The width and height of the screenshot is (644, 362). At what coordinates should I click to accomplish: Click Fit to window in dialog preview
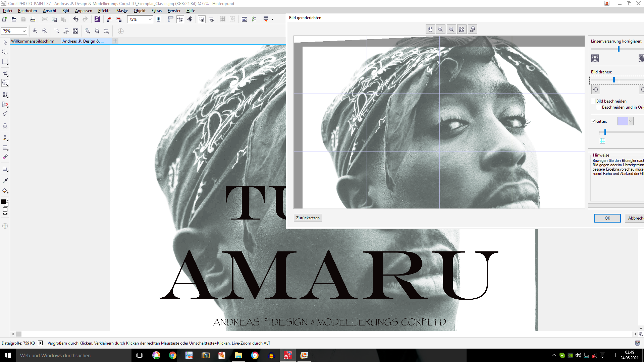click(x=462, y=29)
